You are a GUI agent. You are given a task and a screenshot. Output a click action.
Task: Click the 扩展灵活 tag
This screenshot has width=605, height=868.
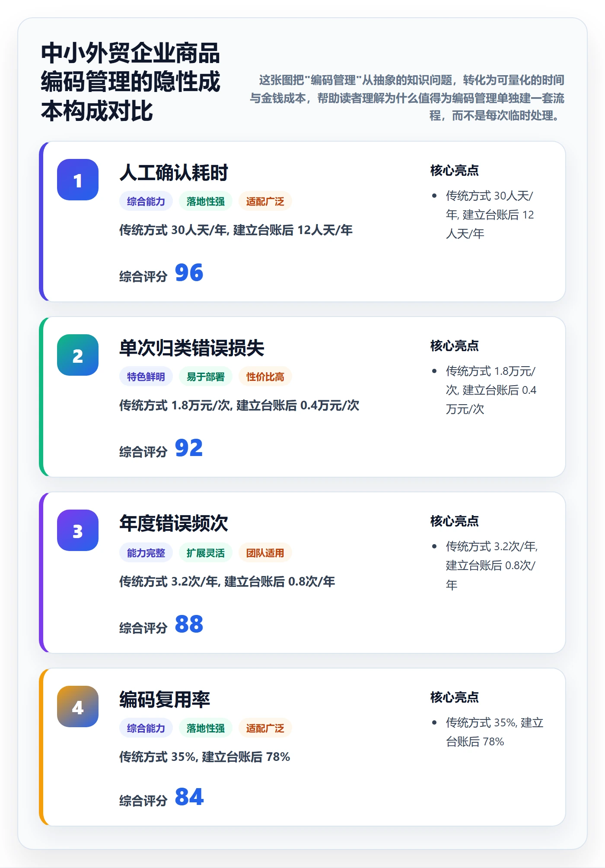pyautogui.click(x=206, y=553)
